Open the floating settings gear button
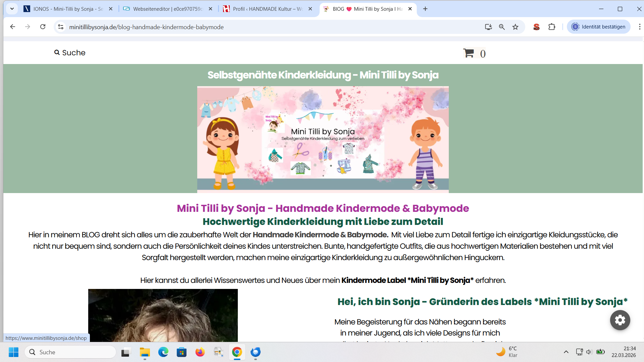This screenshot has width=644, height=362. [620, 320]
